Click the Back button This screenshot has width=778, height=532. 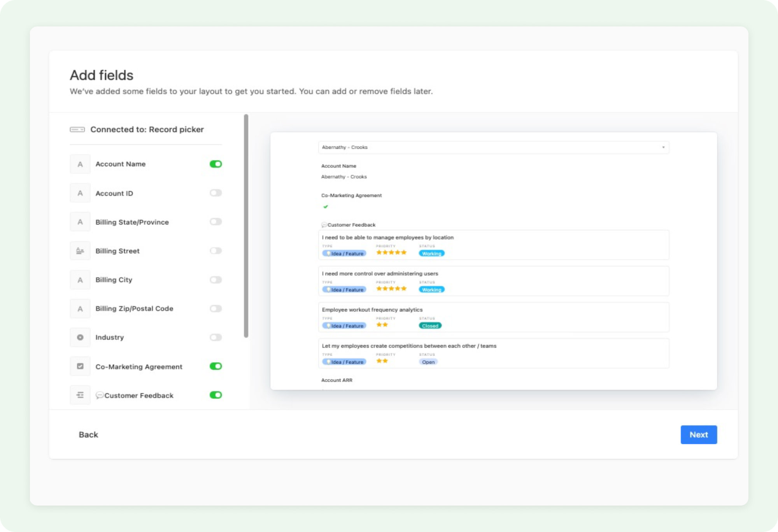[x=88, y=434]
